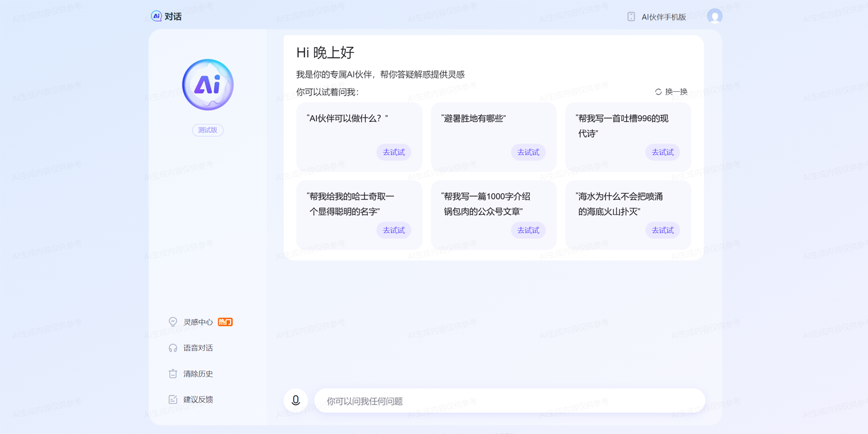Click the 对话 title text
The height and width of the screenshot is (434, 868).
click(x=173, y=17)
